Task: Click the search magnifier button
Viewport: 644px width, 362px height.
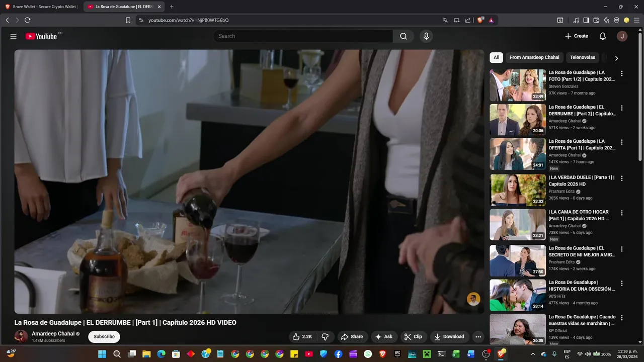Action: pyautogui.click(x=404, y=36)
